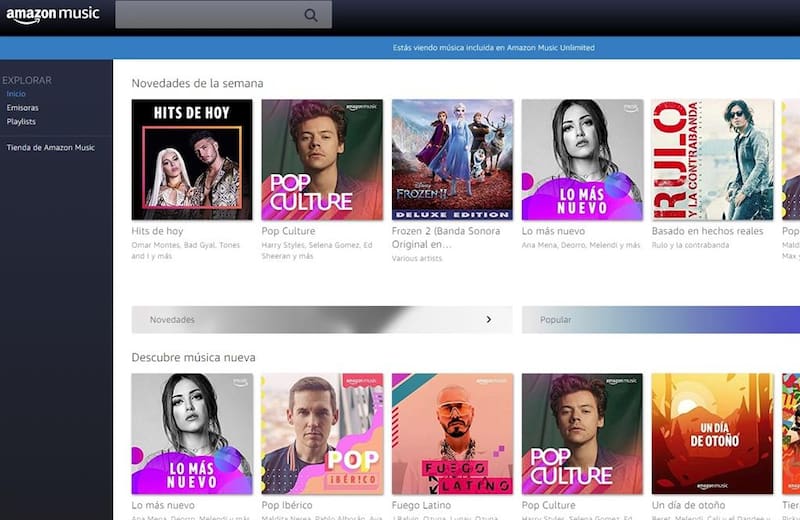The image size is (800, 520).
Task: Open the Novedades section banner
Action: tap(300, 320)
